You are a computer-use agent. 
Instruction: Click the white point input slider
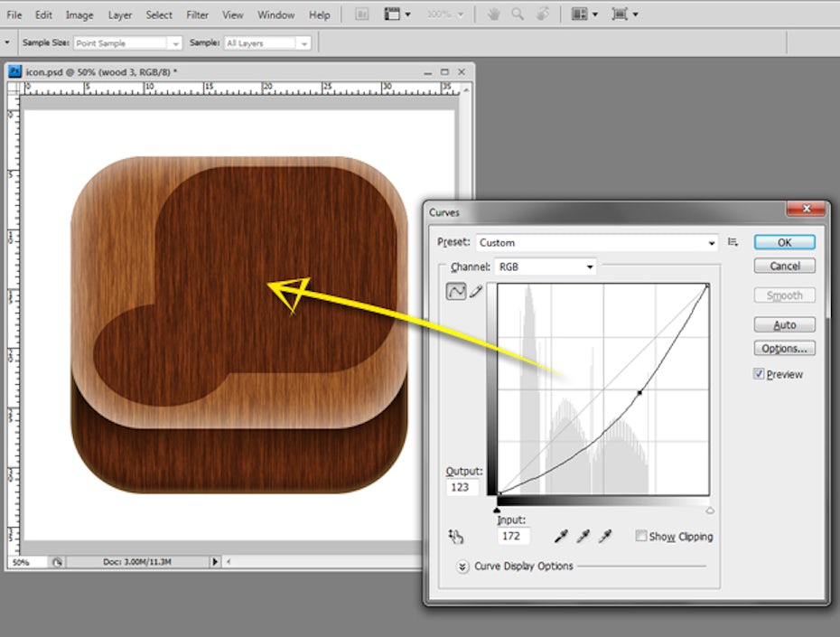click(x=710, y=511)
